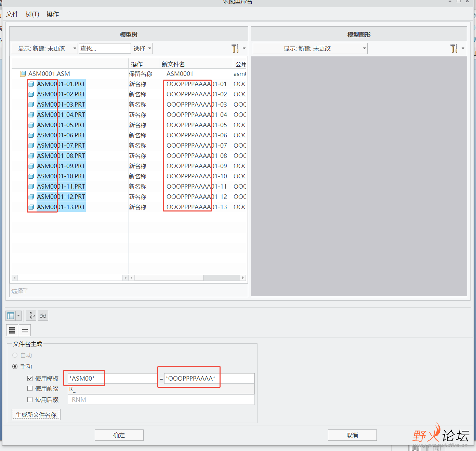Expand arrow next to model graphics hammer icon
The width and height of the screenshot is (476, 451).
pyautogui.click(x=463, y=49)
